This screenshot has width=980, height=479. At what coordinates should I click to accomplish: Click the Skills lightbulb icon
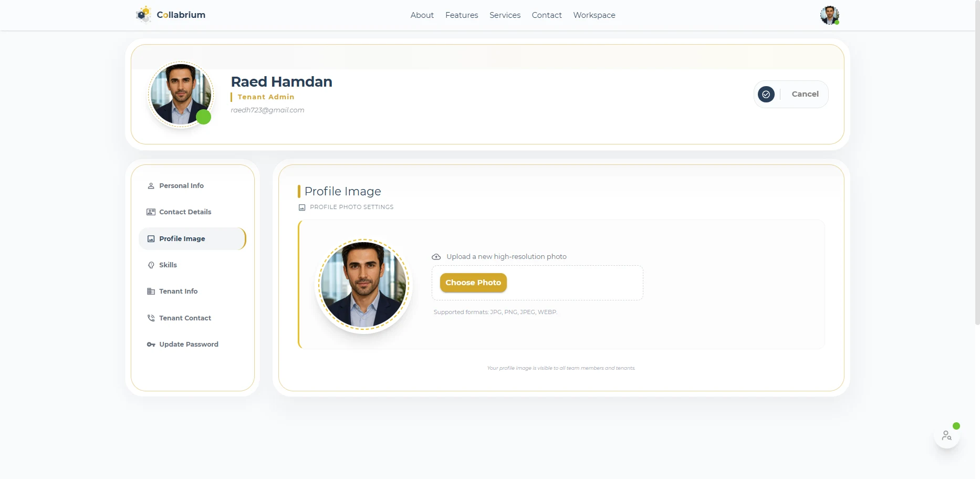point(151,265)
